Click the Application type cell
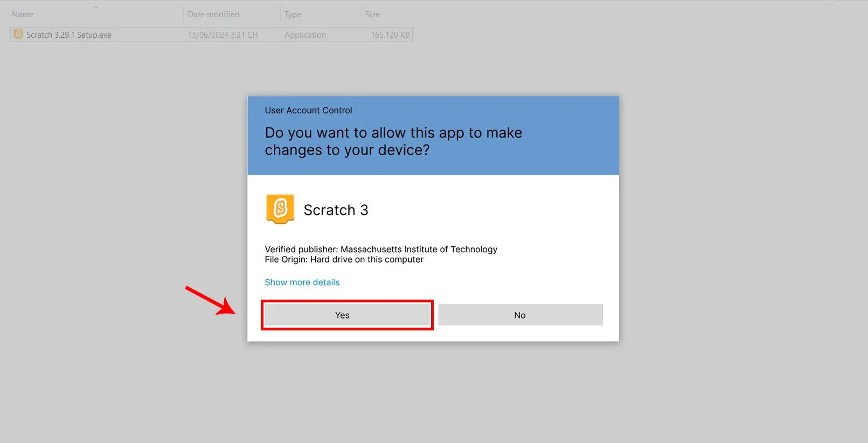868x443 pixels. tap(305, 35)
